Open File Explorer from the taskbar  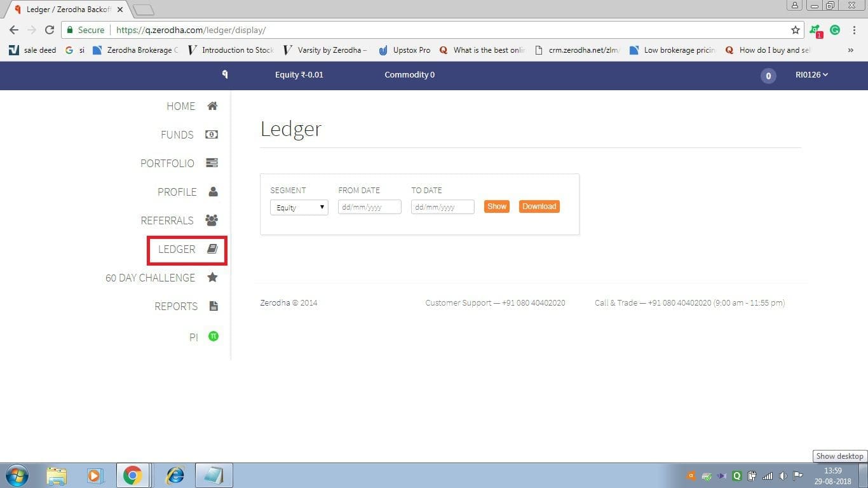57,475
